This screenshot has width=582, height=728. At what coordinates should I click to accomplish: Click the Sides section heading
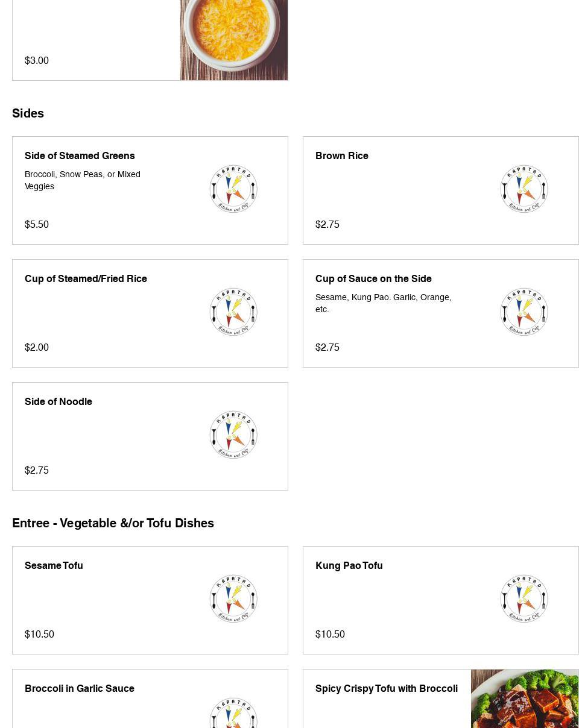pyautogui.click(x=28, y=113)
